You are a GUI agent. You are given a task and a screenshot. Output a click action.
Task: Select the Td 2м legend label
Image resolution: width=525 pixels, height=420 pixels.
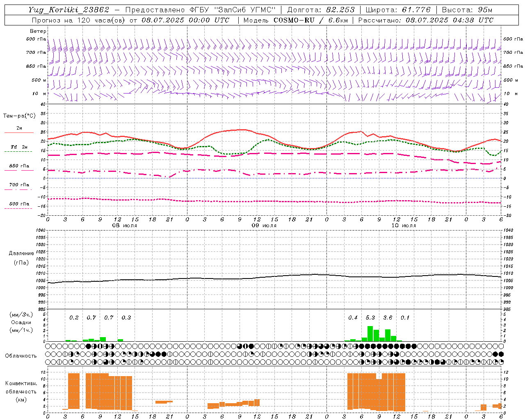pyautogui.click(x=19, y=147)
